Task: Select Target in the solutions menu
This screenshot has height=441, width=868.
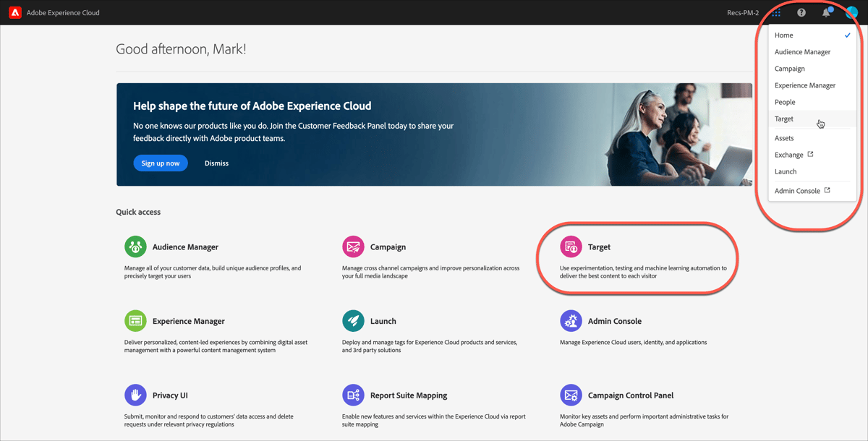Action: (784, 119)
